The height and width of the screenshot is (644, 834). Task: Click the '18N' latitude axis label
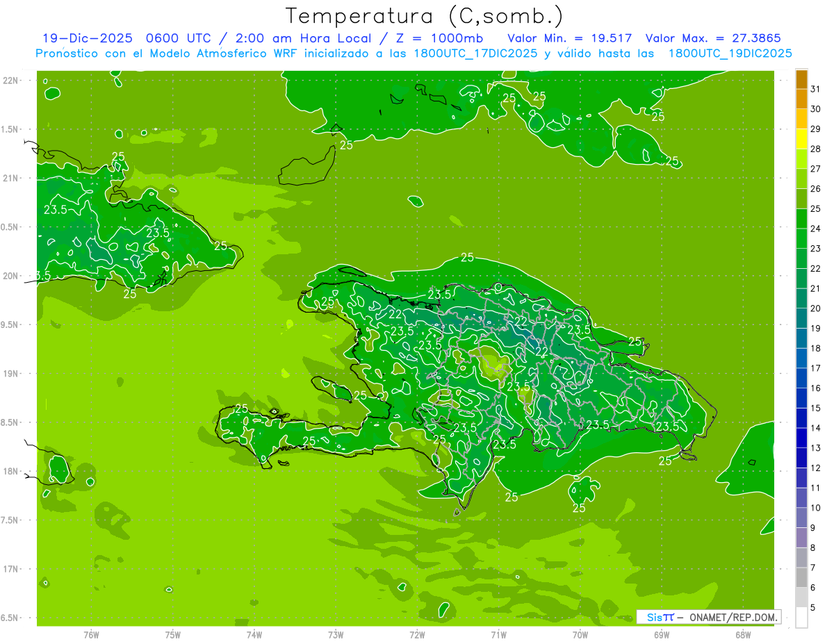11,471
